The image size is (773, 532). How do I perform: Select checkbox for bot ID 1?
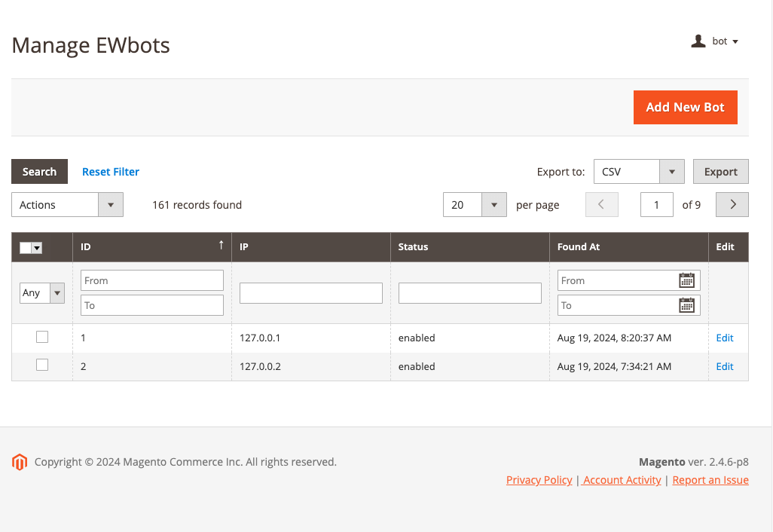42,337
